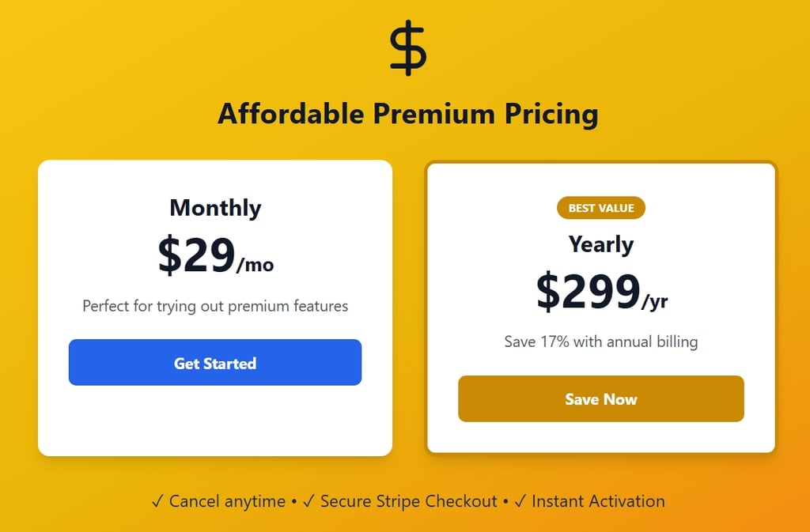Click the Perfect for trying out premium features text

(x=214, y=306)
